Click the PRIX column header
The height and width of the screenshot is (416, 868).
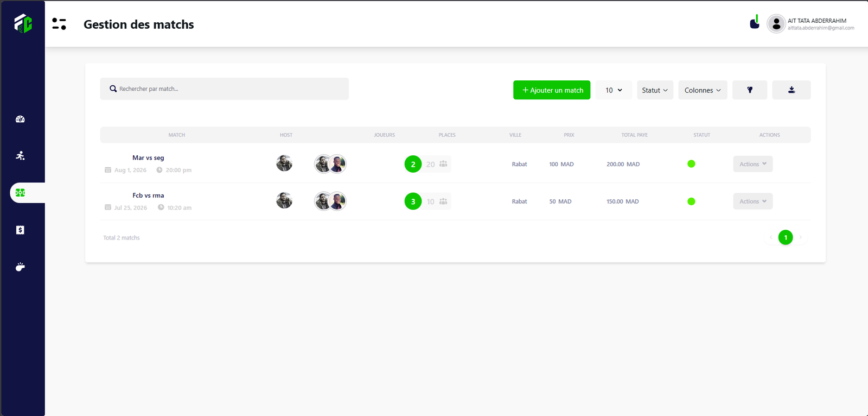pos(569,135)
